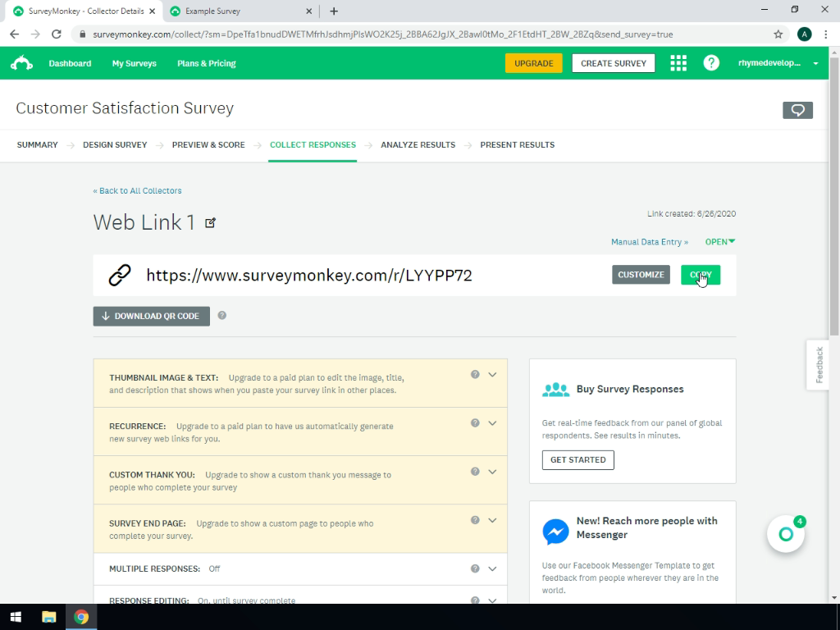The width and height of the screenshot is (840, 630).
Task: Click the chain link icon beside URL
Action: (x=120, y=276)
